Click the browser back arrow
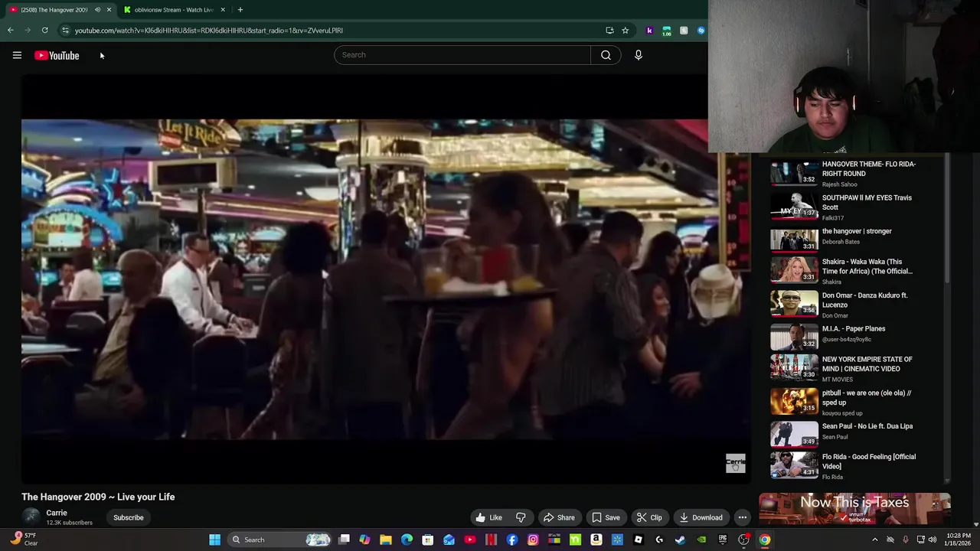This screenshot has height=551, width=980. (x=11, y=31)
